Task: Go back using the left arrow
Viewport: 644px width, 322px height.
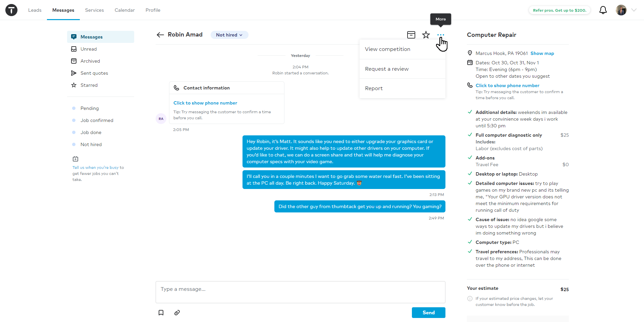Action: pyautogui.click(x=160, y=35)
